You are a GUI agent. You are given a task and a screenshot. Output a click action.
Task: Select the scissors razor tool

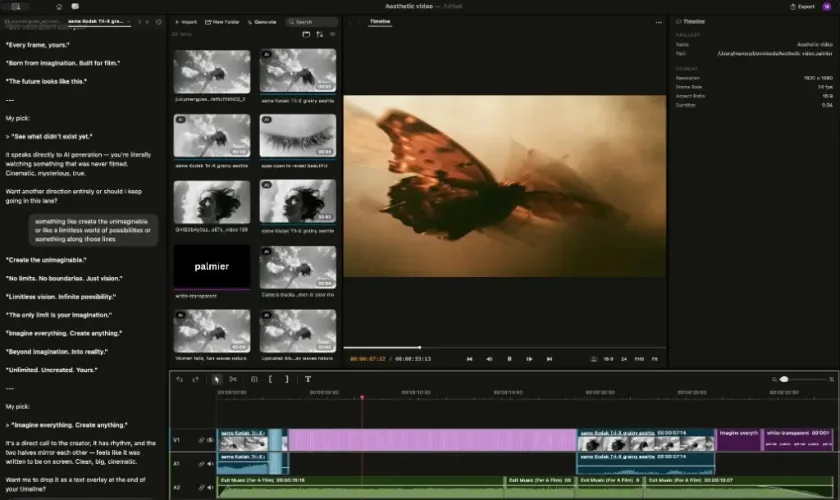point(233,379)
